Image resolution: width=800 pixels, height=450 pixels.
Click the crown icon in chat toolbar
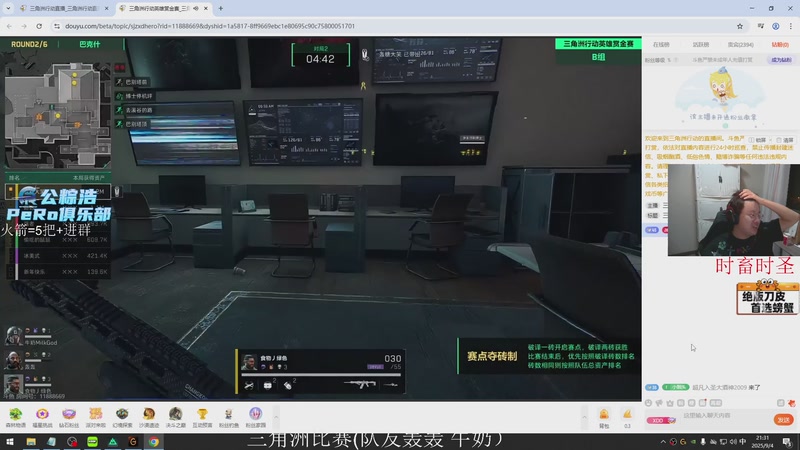click(x=670, y=403)
